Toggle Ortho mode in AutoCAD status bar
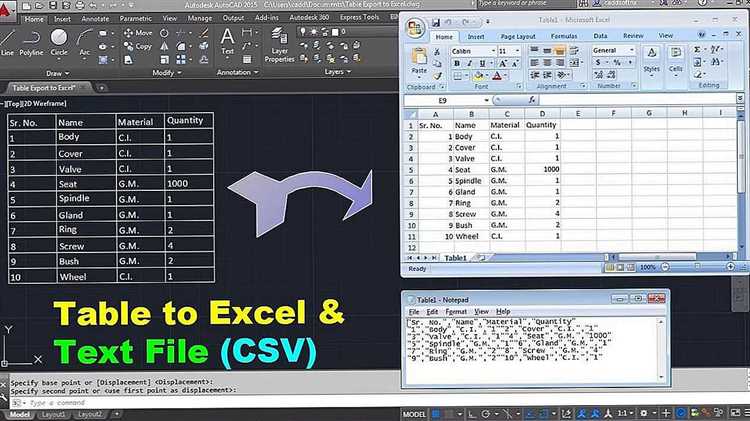Image resolution: width=750 pixels, height=421 pixels. click(471, 413)
